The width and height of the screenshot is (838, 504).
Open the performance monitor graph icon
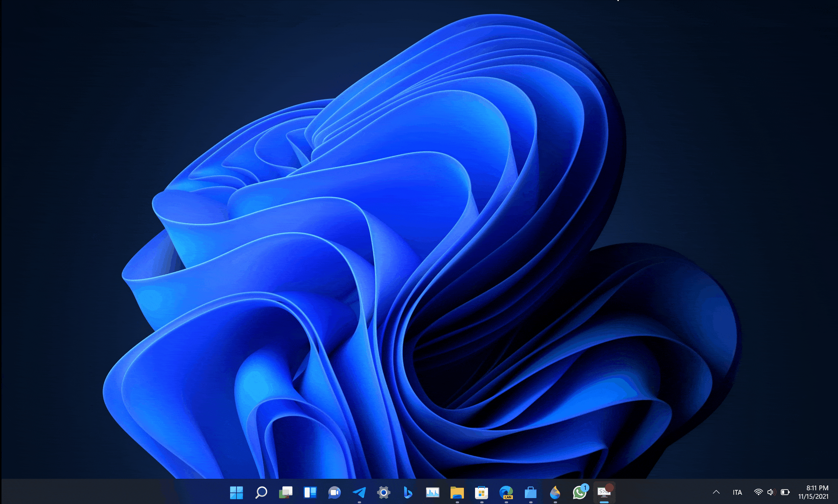[432, 493]
